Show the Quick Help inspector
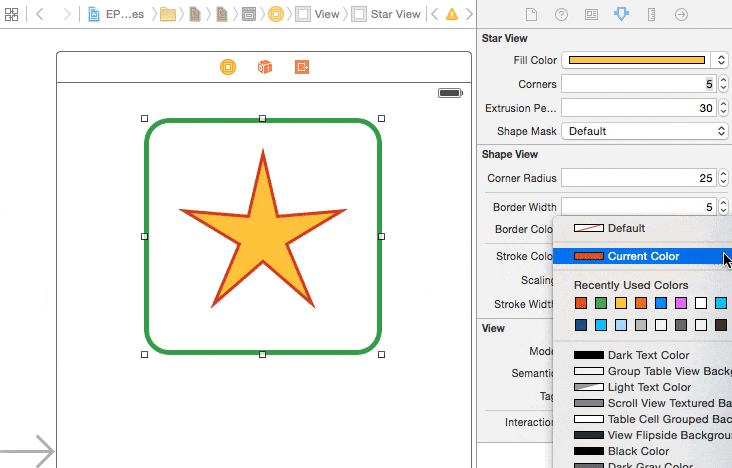Image resolution: width=732 pixels, height=468 pixels. tap(561, 14)
